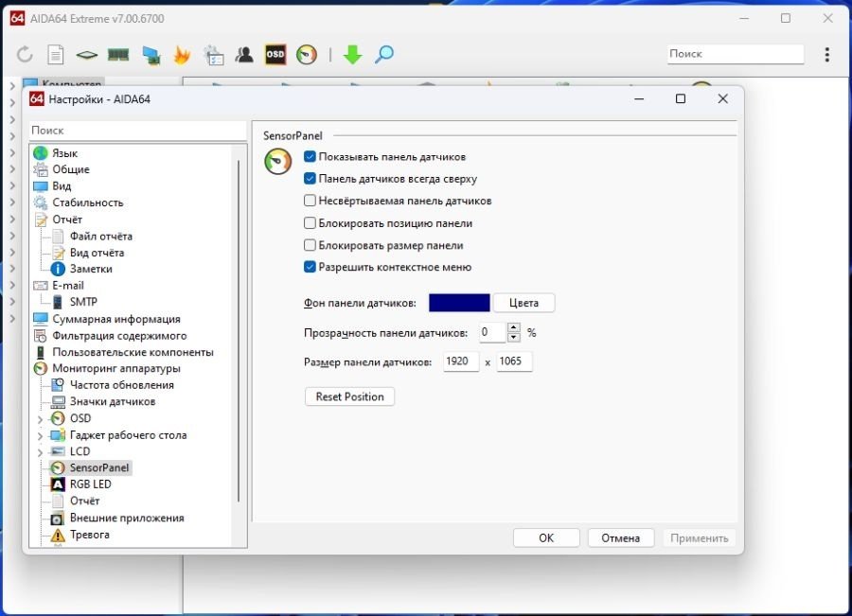This screenshot has width=852, height=616.
Task: Click the Reset Position button
Action: [349, 397]
